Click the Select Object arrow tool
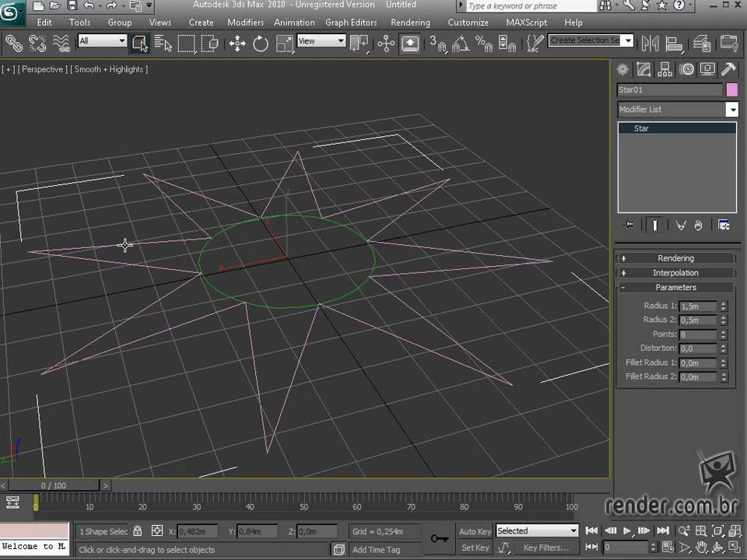Screen dimensions: 747x560 tap(140, 43)
